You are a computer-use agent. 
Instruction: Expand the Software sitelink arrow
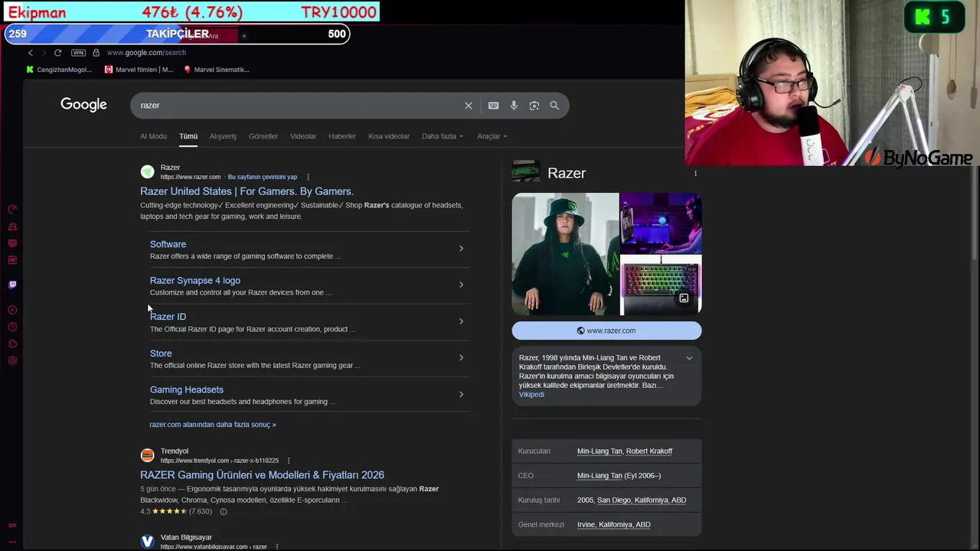(x=461, y=249)
